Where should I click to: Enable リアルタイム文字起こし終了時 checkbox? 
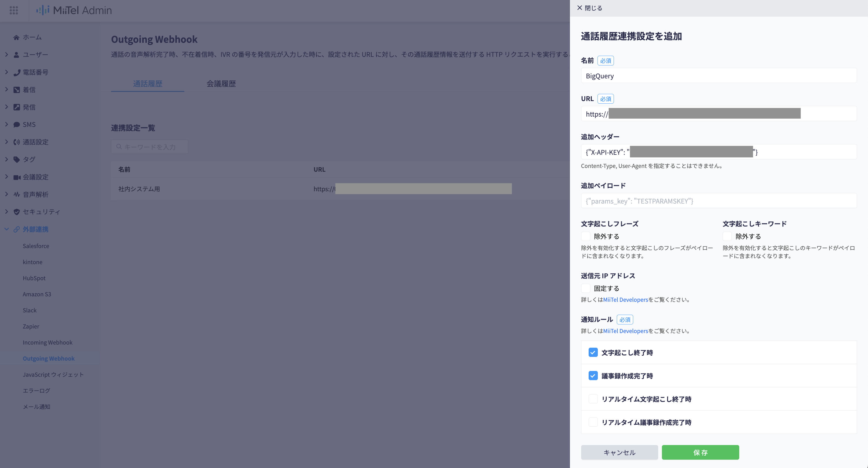tap(593, 399)
